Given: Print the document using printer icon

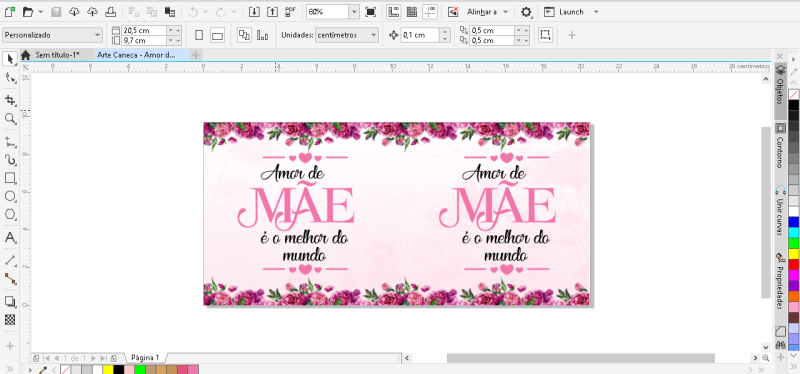Looking at the screenshot, I should coord(110,11).
